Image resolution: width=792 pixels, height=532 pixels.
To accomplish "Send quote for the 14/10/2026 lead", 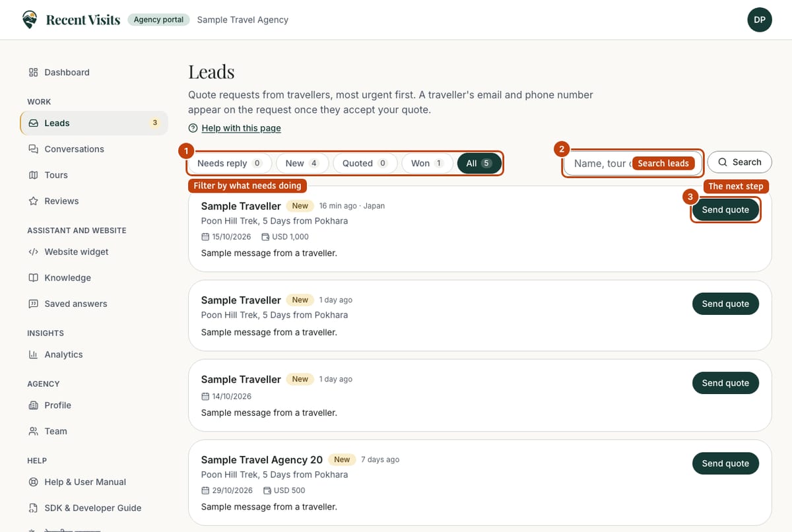I will click(x=725, y=383).
